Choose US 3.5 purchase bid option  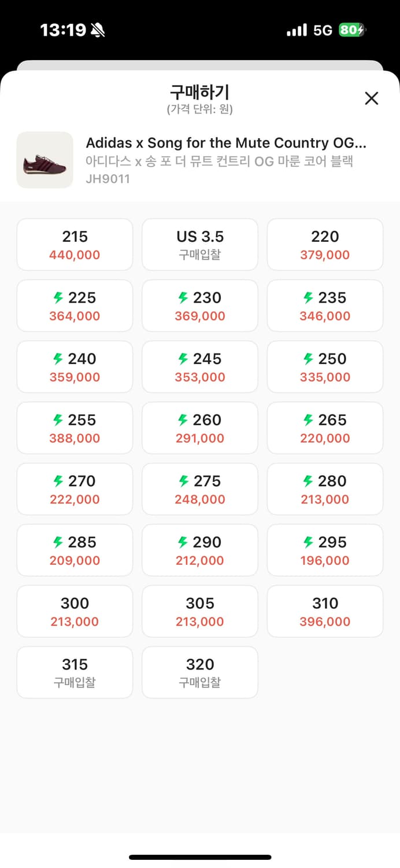tap(200, 245)
